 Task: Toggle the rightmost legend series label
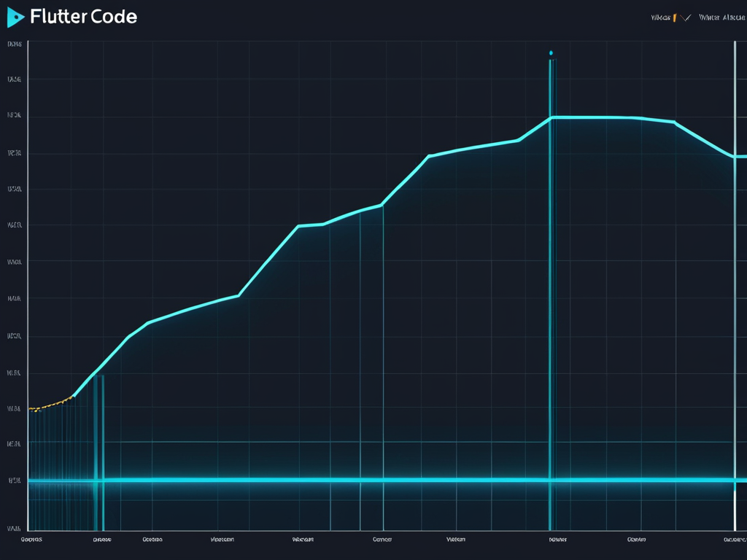[x=721, y=17]
